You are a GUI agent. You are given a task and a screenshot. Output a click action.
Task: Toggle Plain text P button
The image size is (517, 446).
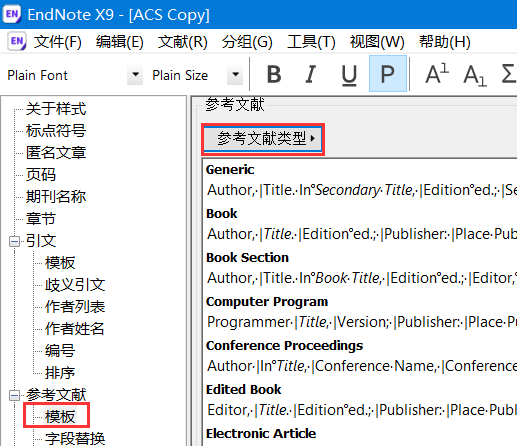388,74
